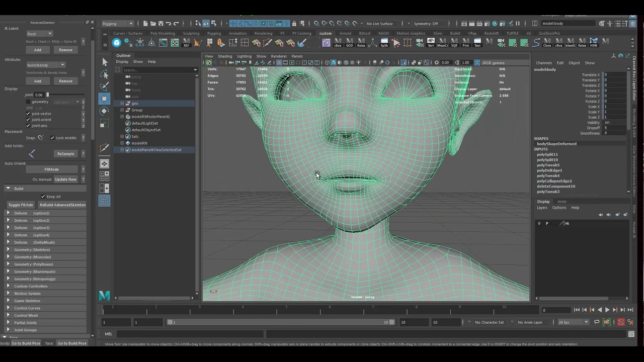This screenshot has width=644, height=362.
Task: Open the Outliner Display menu
Action: pos(122,62)
